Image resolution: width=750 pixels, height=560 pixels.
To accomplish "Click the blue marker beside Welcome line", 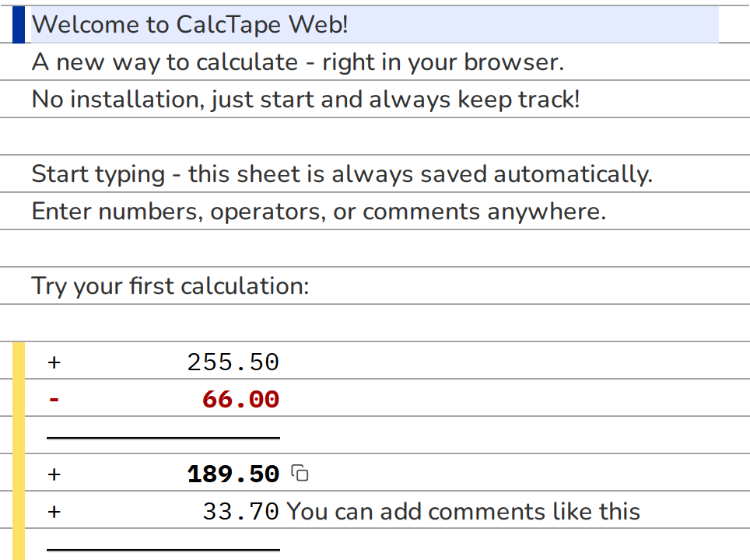I will (x=19, y=25).
